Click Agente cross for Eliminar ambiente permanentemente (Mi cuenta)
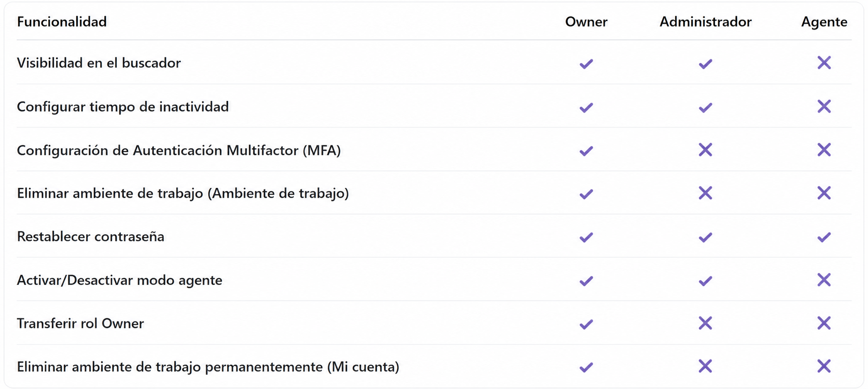 pyautogui.click(x=824, y=366)
